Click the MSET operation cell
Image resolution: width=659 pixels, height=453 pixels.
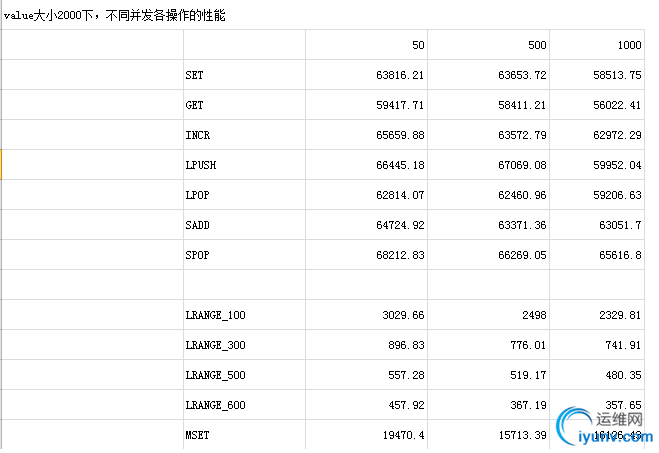click(x=245, y=435)
